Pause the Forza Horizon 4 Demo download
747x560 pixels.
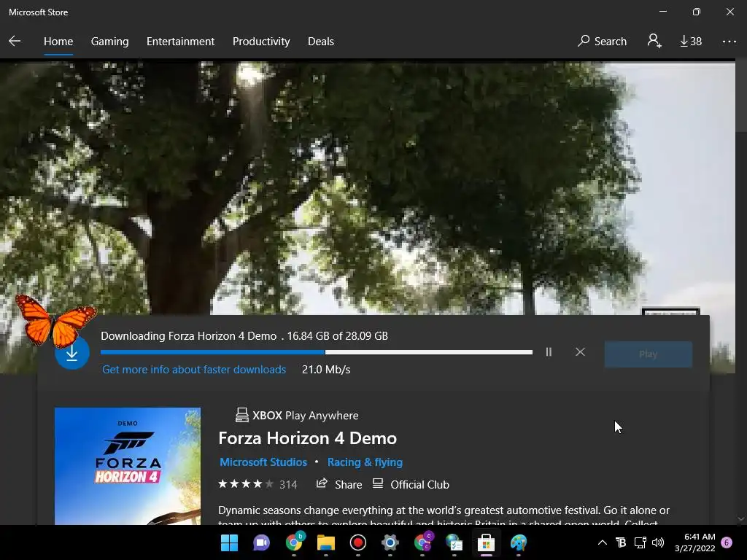[549, 352]
